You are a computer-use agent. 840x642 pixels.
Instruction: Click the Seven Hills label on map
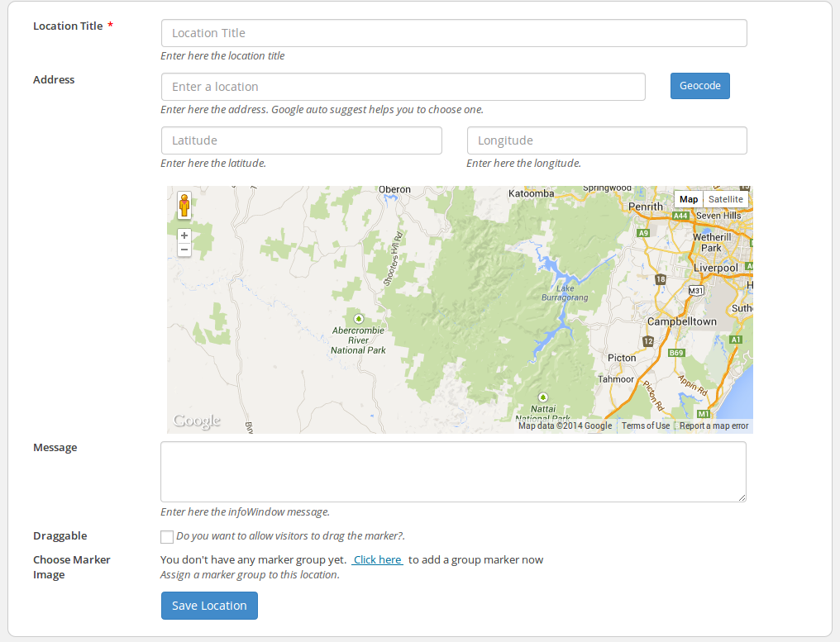[718, 216]
